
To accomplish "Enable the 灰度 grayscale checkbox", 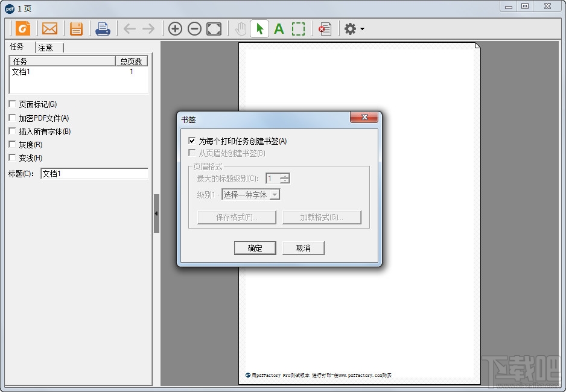I will (x=11, y=144).
